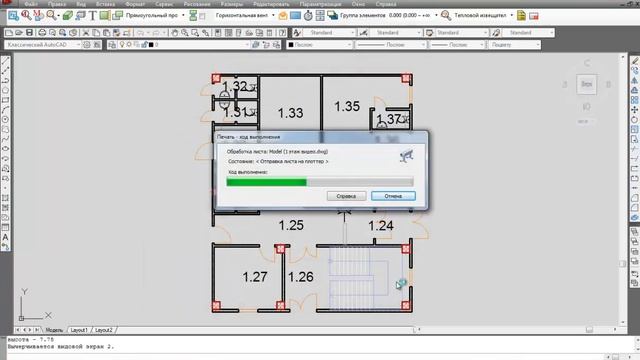Select the Line tool in the draw toolbar
Viewport: 640px width, 360px height.
[x=5, y=61]
